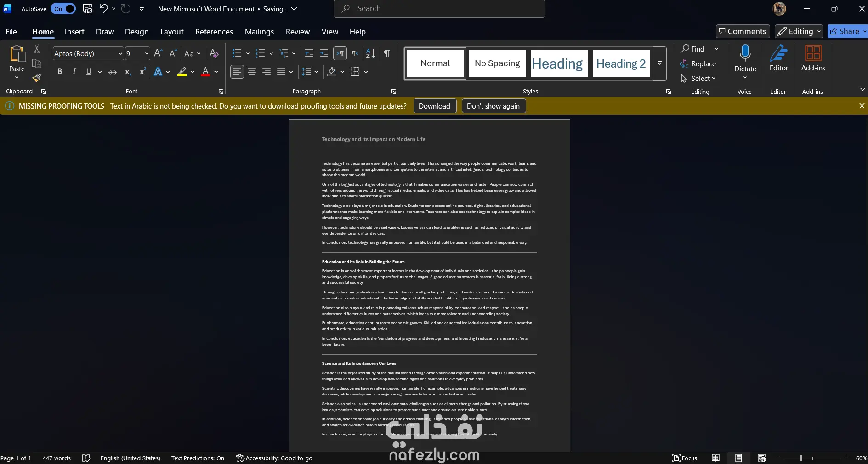The width and height of the screenshot is (868, 464).
Task: Switch to the Insert tab
Action: tap(74, 32)
